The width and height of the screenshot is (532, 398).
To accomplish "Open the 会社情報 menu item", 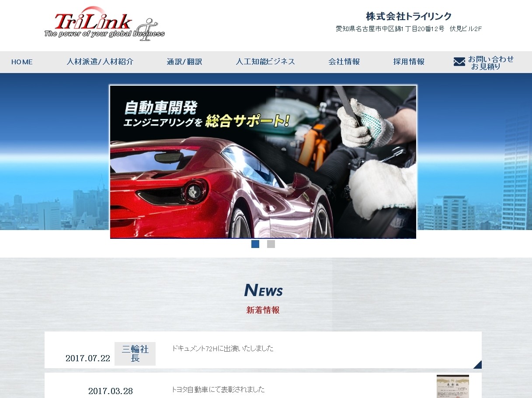I will (344, 62).
